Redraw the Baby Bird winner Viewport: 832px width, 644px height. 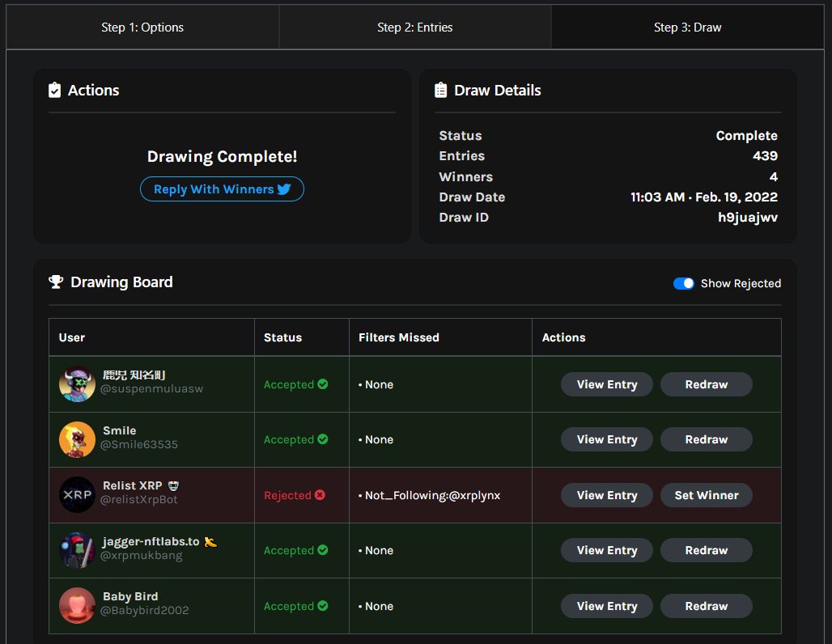707,606
